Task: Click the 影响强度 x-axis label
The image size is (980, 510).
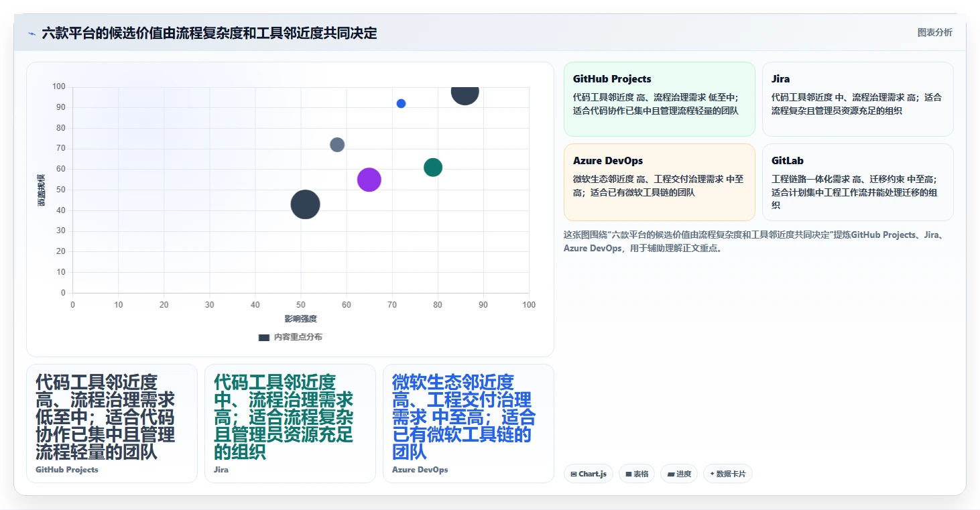Action: pyautogui.click(x=300, y=319)
